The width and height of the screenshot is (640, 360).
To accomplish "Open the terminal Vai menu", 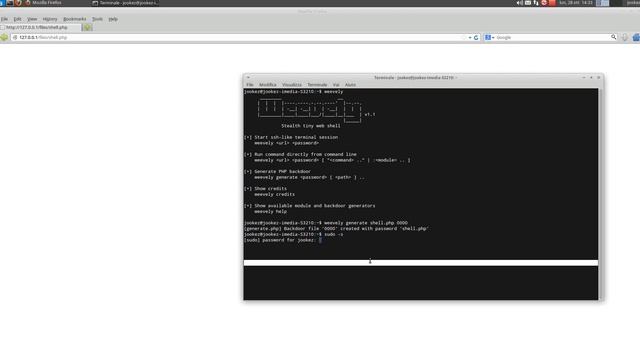I will point(336,85).
